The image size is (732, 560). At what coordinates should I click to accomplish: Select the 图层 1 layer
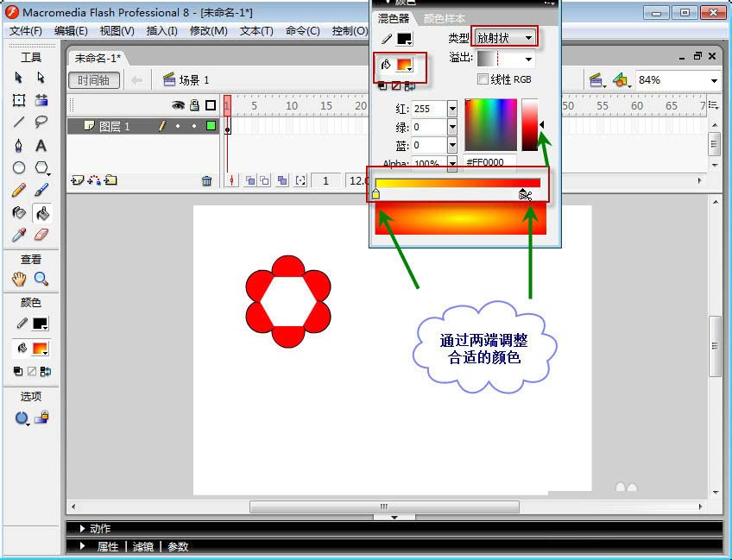tap(114, 127)
